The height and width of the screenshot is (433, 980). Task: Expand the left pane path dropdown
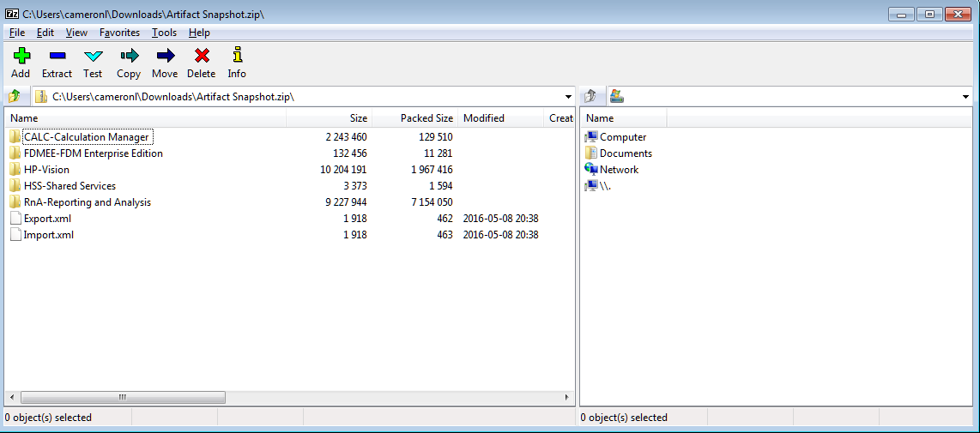[568, 97]
